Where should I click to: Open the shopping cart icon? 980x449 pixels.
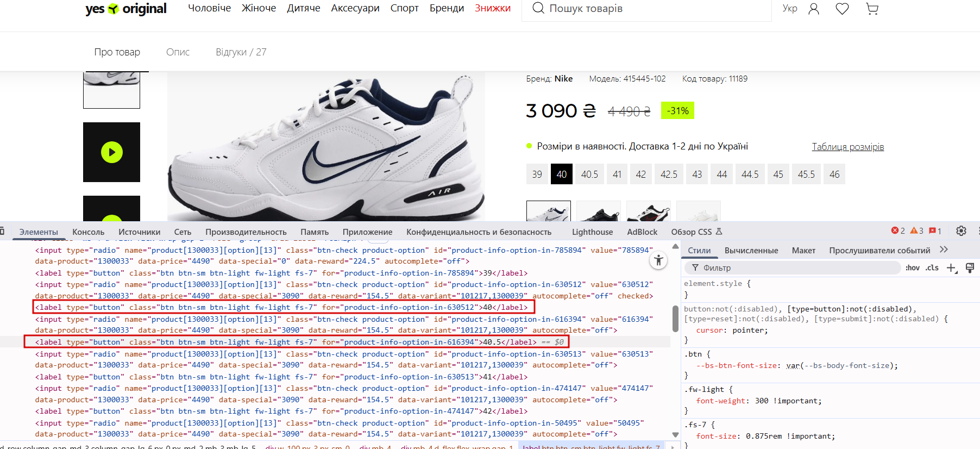tap(872, 9)
